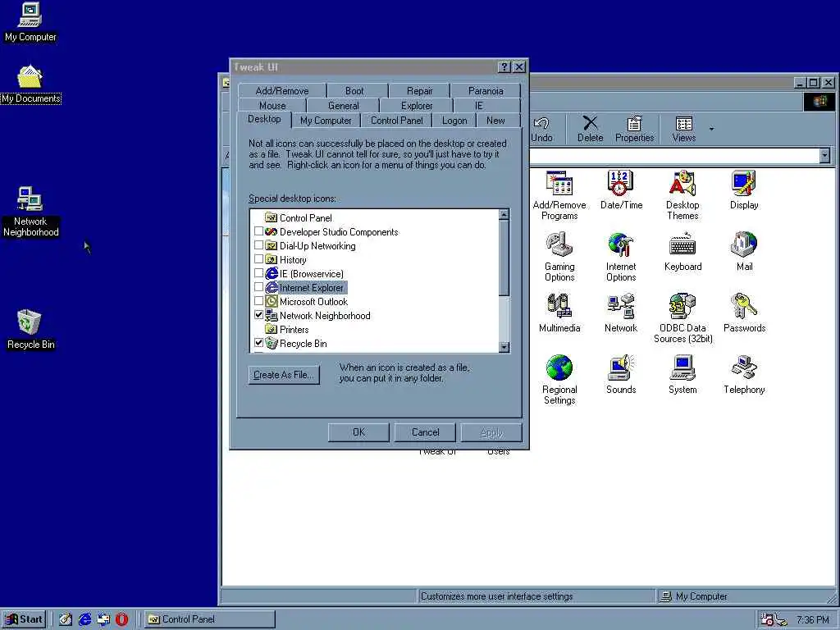This screenshot has height=630, width=840.
Task: Click the 7:36 PM taskbar clock
Action: pyautogui.click(x=812, y=620)
